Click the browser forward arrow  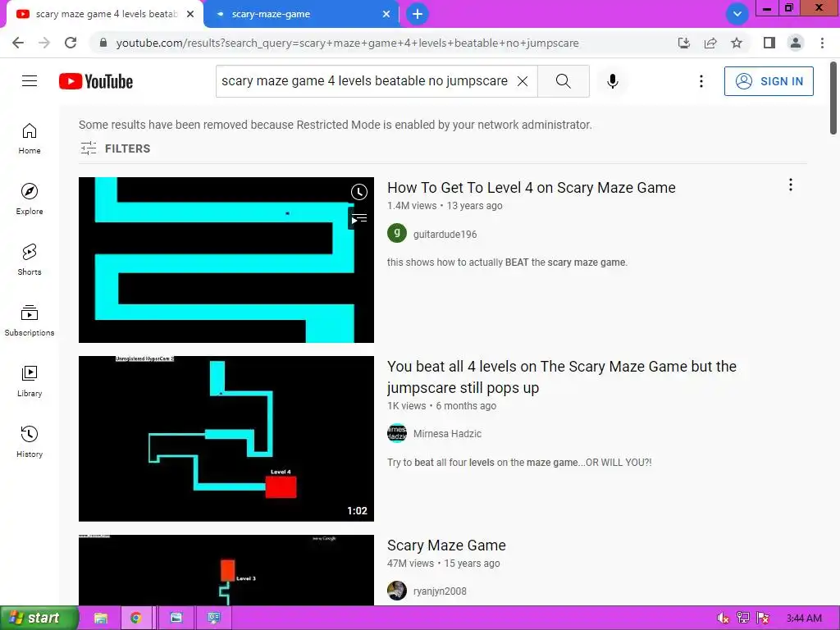(x=44, y=43)
